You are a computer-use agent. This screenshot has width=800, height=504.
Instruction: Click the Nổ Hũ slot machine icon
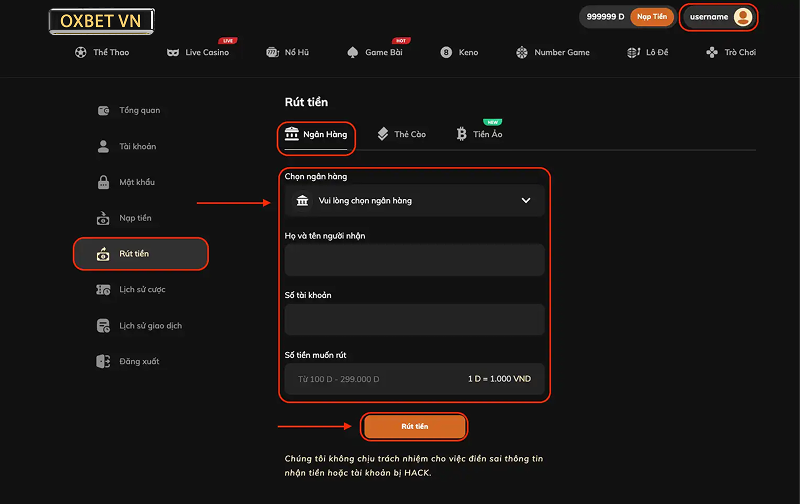pyautogui.click(x=272, y=52)
